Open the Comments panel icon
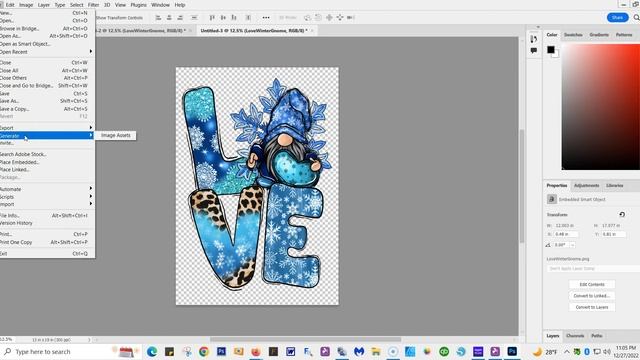Viewport: 640px width, 360px height. pos(533,51)
